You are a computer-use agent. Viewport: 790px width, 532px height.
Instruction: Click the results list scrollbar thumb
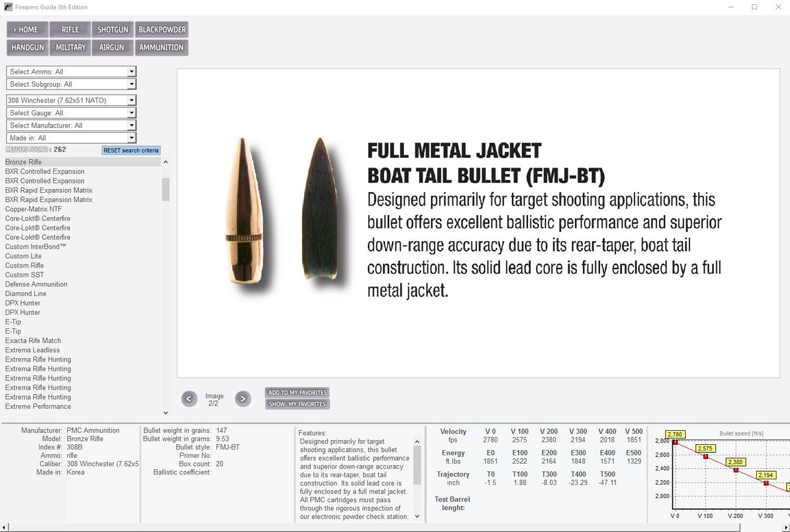[166, 190]
